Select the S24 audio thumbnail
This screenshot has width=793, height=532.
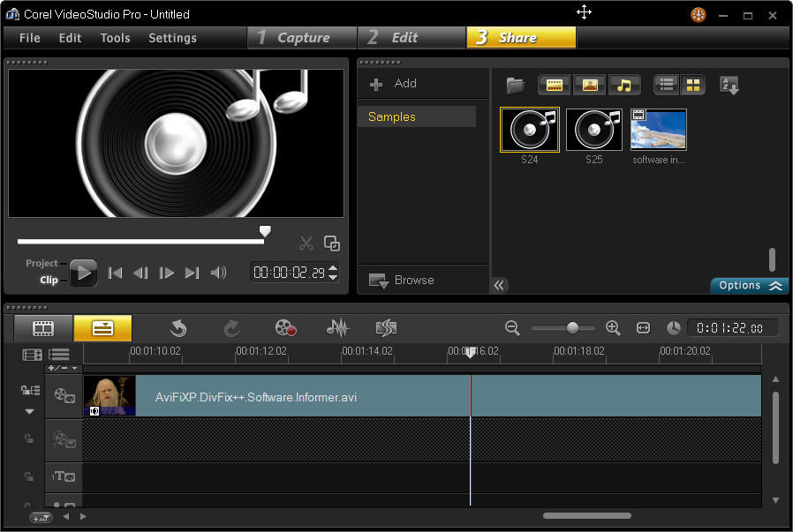click(x=530, y=130)
